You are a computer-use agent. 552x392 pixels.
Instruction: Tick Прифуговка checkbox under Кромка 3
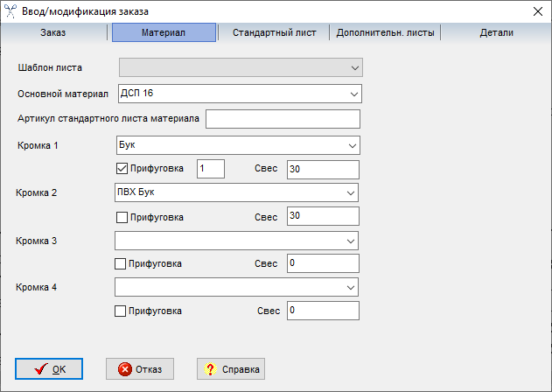click(x=122, y=263)
